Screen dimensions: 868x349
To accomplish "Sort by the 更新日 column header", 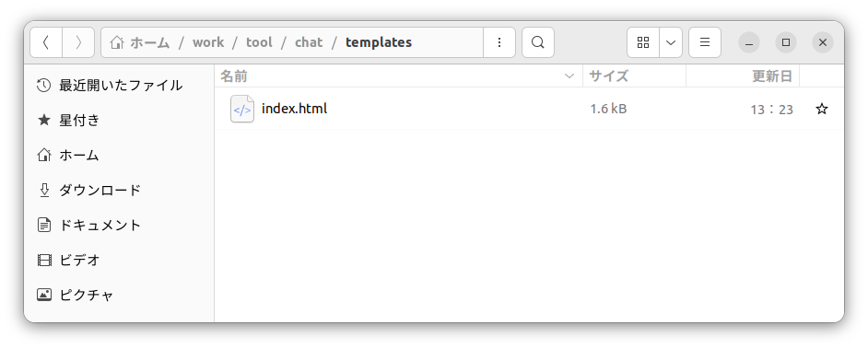I will [743, 76].
